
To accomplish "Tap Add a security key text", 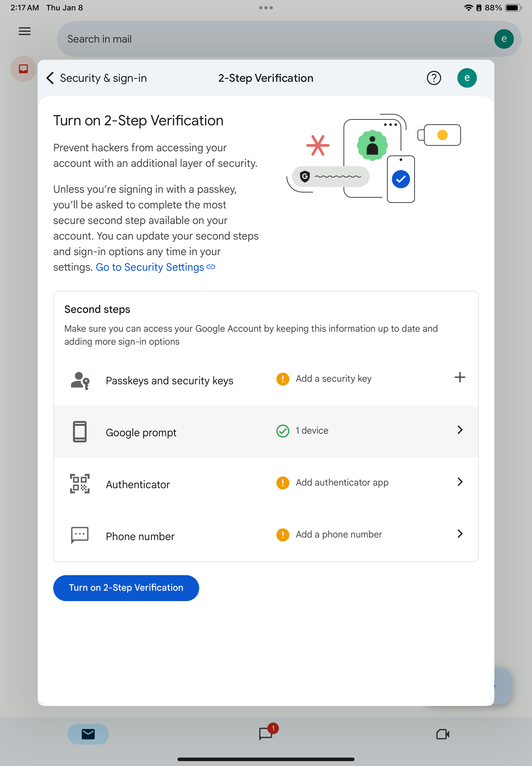I will [334, 379].
